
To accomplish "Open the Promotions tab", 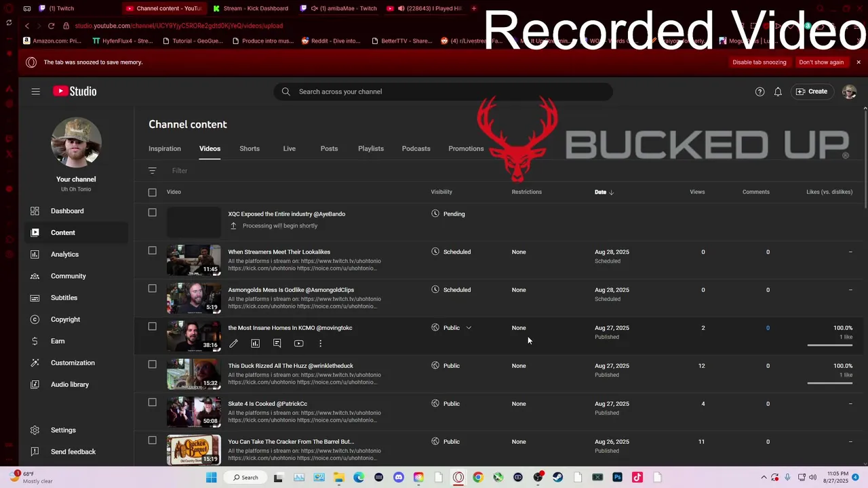I will [466, 148].
